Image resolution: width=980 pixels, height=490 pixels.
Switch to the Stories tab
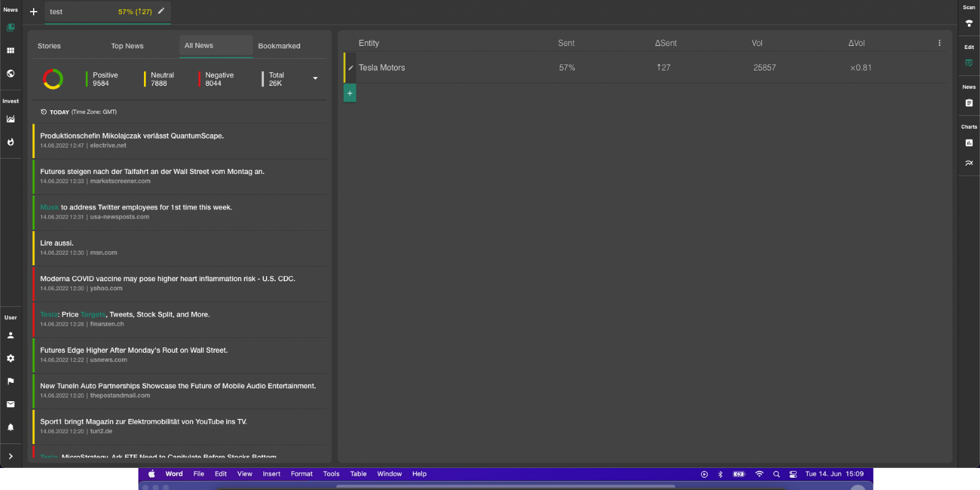[x=49, y=46]
